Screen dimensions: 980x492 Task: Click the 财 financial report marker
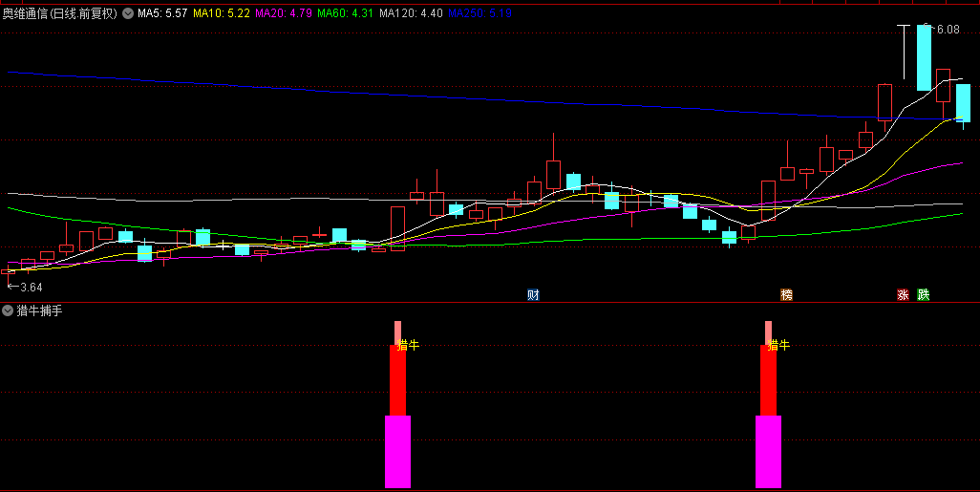(x=533, y=295)
